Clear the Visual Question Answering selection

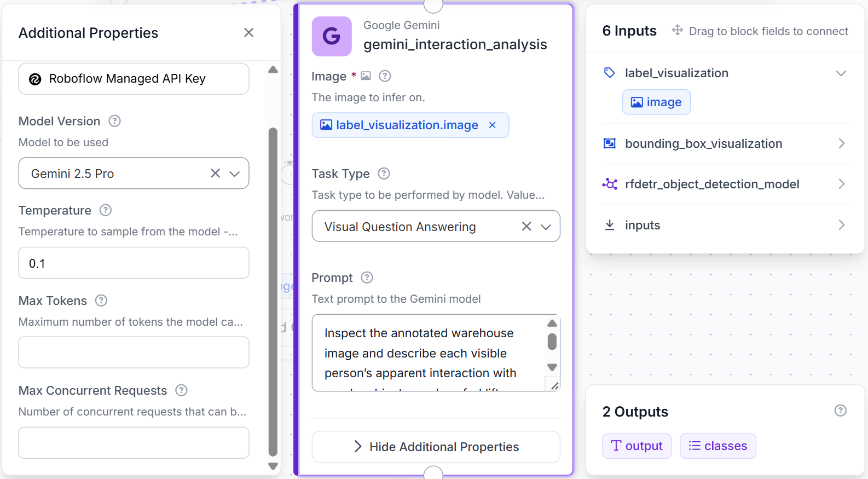(x=526, y=227)
